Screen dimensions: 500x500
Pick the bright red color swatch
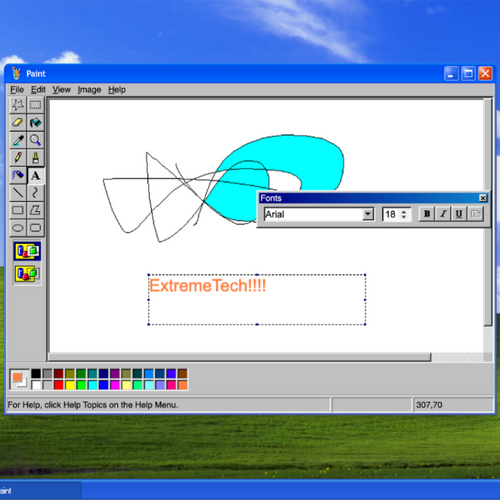pos(59,385)
